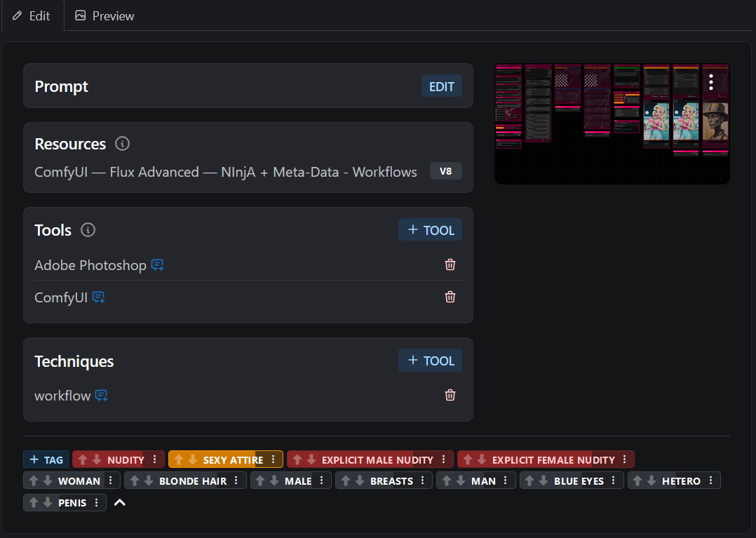Collapse the tag list with chevron

119,502
